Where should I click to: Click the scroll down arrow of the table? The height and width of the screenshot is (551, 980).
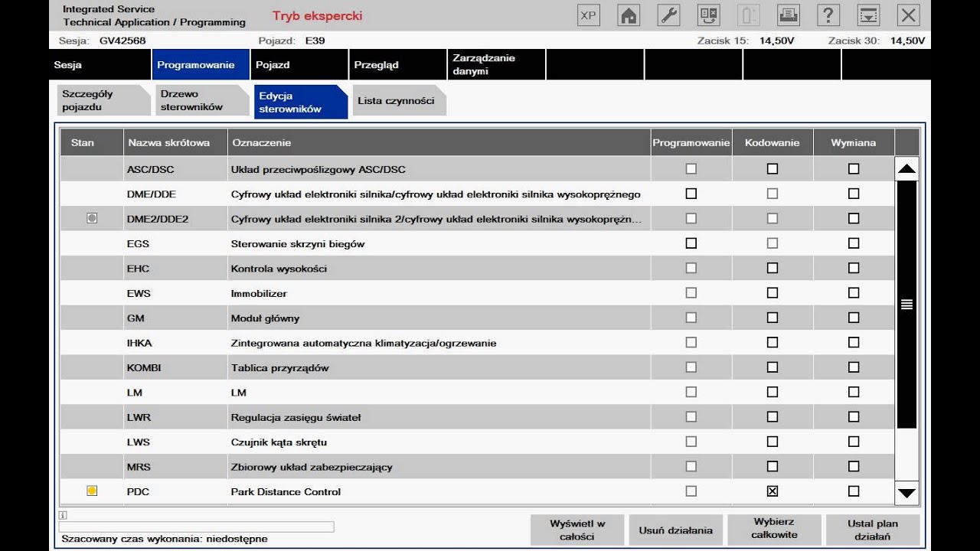906,493
